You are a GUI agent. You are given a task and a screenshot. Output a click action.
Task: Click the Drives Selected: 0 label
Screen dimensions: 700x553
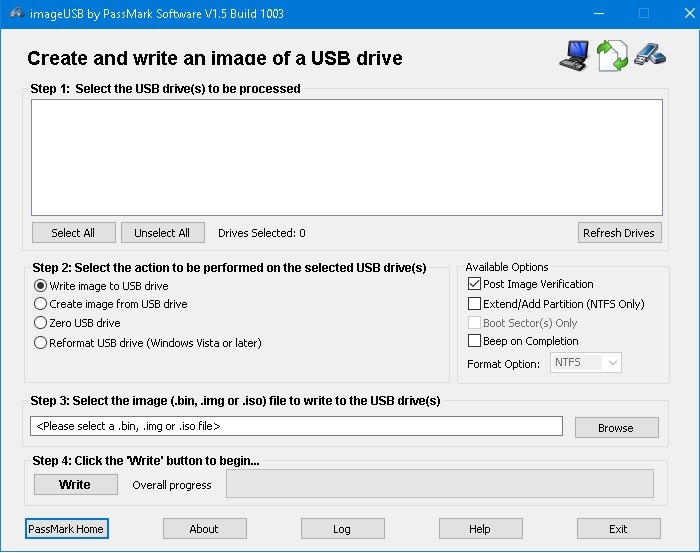point(262,233)
